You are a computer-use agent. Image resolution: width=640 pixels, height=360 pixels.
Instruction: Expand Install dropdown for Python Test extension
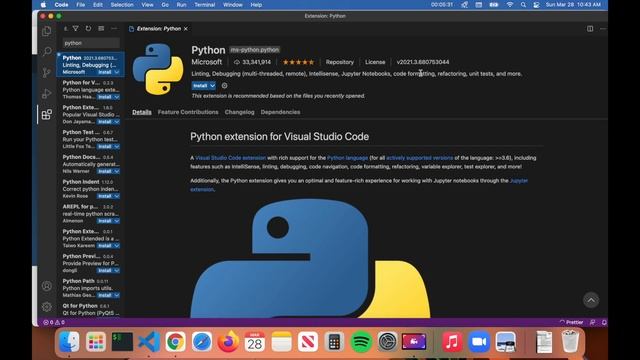pyautogui.click(x=117, y=147)
